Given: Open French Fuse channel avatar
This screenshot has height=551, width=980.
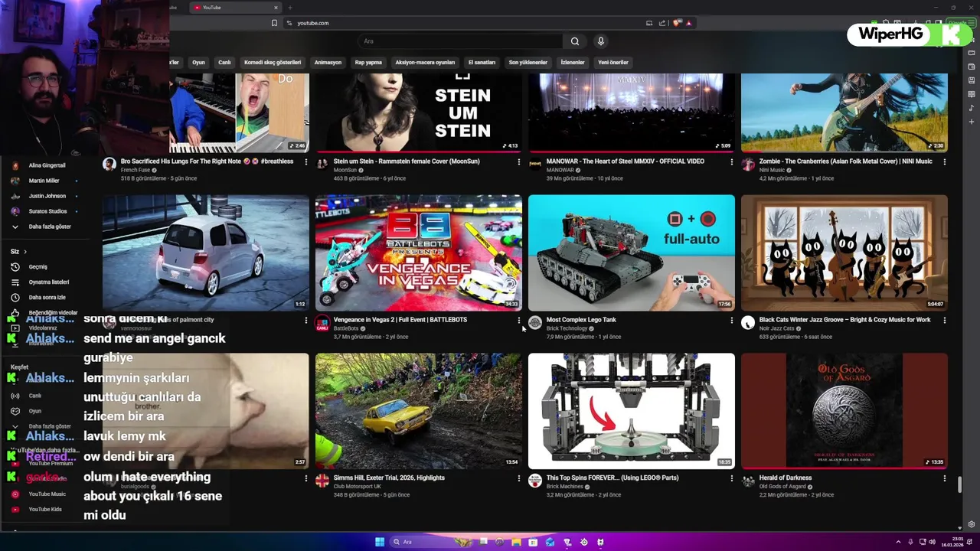Looking at the screenshot, I should (109, 165).
